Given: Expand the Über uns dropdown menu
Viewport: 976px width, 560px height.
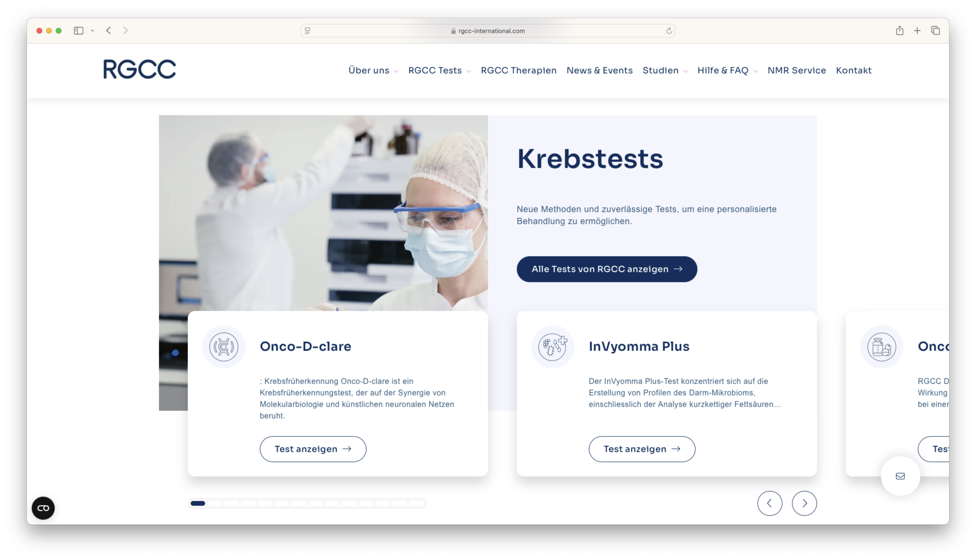Looking at the screenshot, I should click(373, 70).
